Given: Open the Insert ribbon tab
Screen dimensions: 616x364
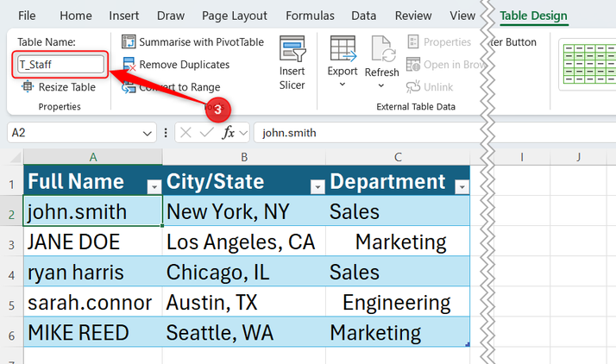Looking at the screenshot, I should point(123,16).
